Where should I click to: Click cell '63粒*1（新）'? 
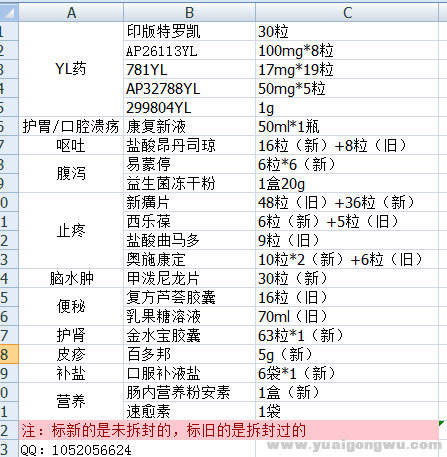tap(347, 335)
